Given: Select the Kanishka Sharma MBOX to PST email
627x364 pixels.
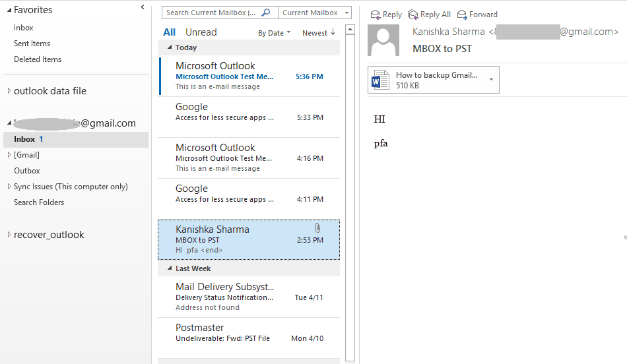Looking at the screenshot, I should pos(249,239).
